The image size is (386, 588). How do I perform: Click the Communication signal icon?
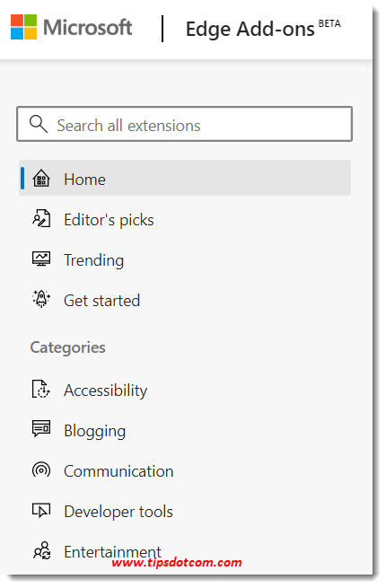41,470
